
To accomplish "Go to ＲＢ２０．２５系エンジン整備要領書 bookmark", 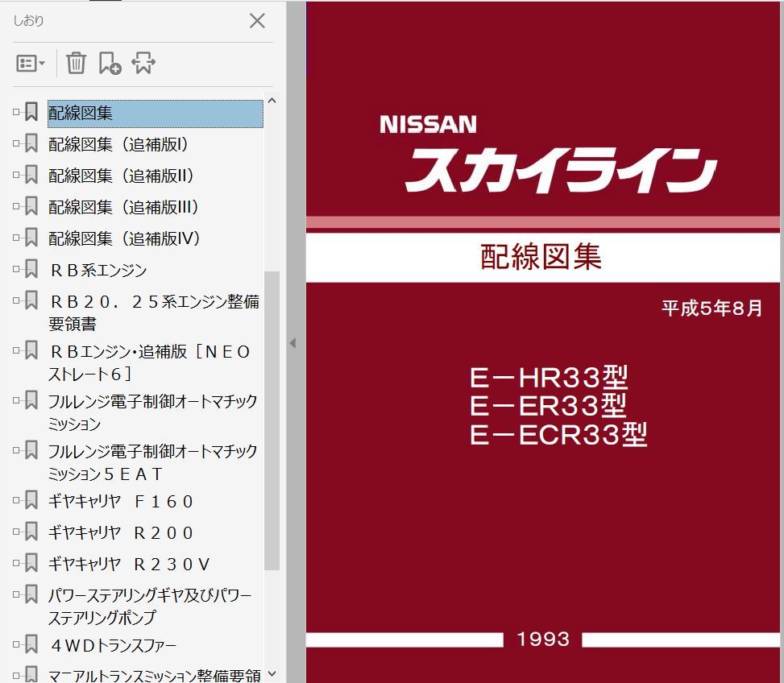I will pos(153,313).
